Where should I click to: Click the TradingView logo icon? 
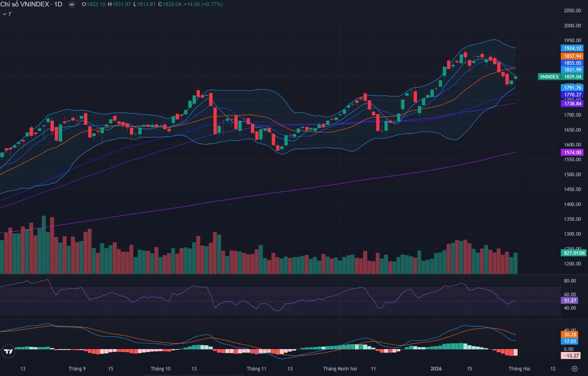pyautogui.click(x=8, y=351)
